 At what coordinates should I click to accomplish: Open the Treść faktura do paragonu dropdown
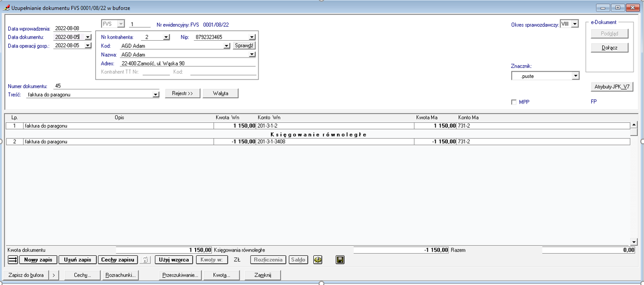(x=155, y=95)
